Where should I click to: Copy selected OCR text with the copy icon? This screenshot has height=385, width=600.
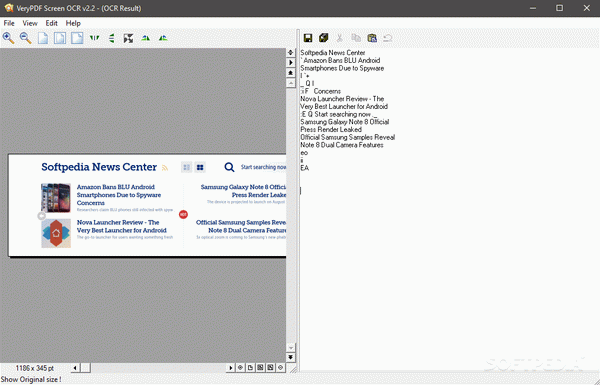(x=356, y=38)
